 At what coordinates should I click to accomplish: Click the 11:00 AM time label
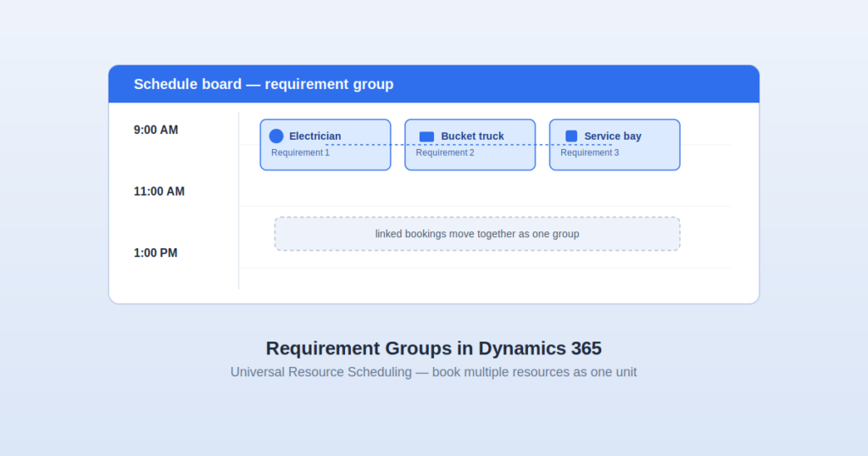(x=159, y=192)
